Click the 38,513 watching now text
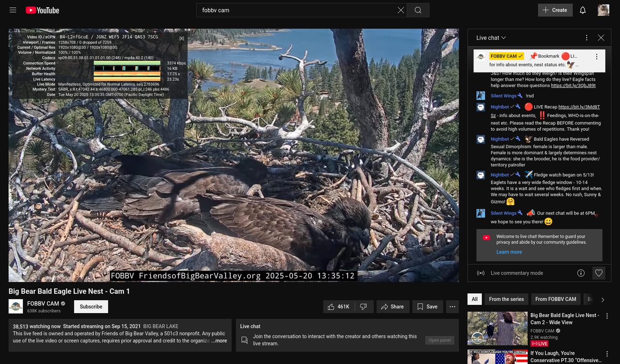This screenshot has width=620, height=364. tap(37, 326)
